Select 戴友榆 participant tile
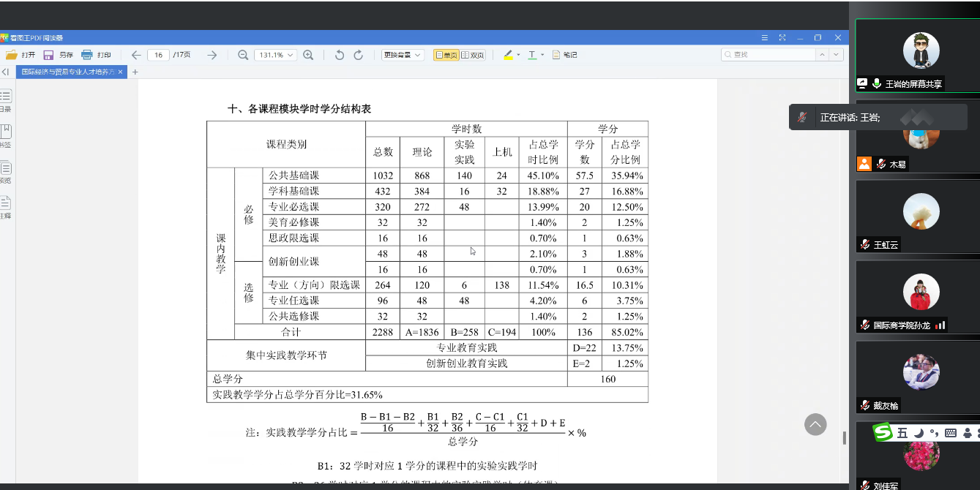The height and width of the screenshot is (490, 980). 917,377
